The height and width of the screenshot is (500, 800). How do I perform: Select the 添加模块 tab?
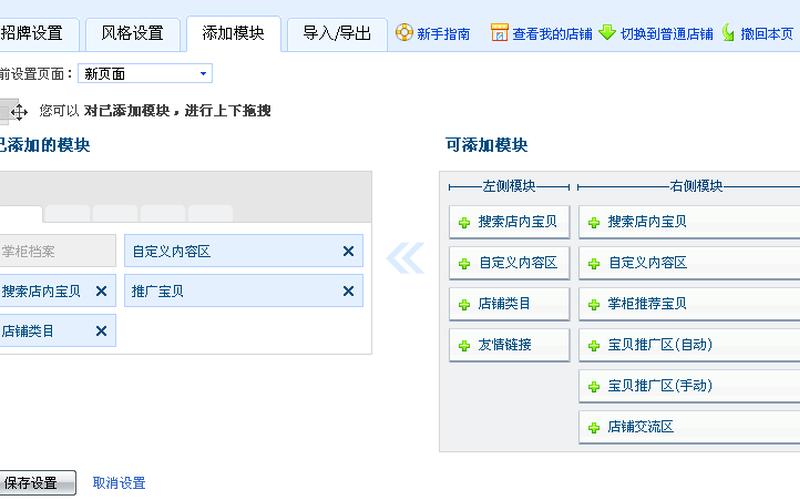click(x=233, y=34)
